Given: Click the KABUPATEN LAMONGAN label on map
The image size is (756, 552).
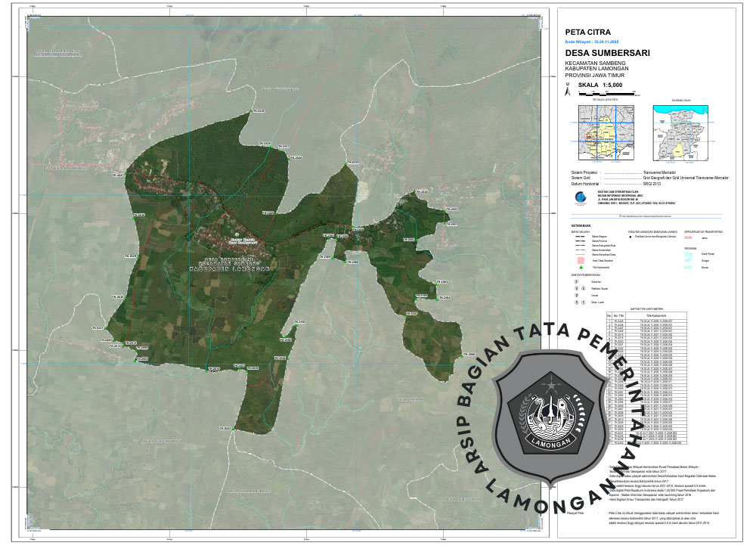Looking at the screenshot, I should coord(229,269).
